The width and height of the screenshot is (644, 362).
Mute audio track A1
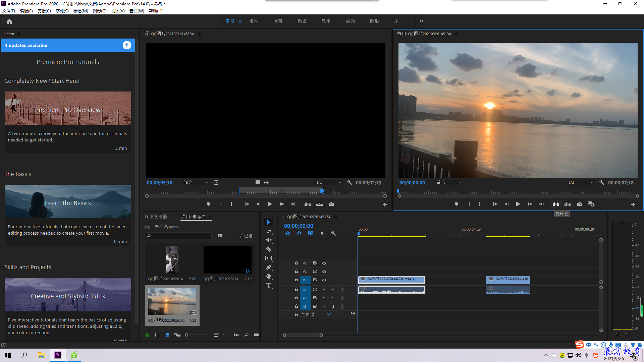(x=324, y=290)
